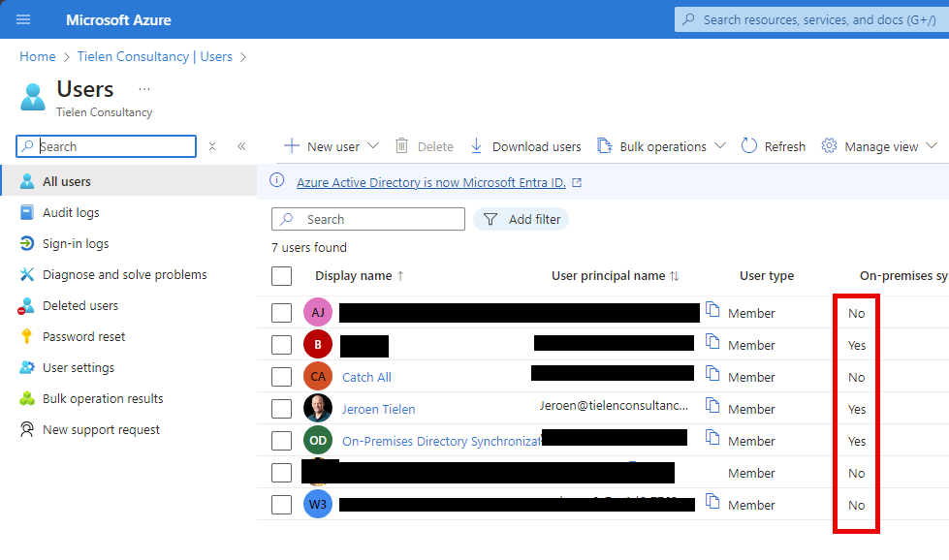Copy Catch All's user principal name
Screen dimensions: 949x560
click(712, 374)
